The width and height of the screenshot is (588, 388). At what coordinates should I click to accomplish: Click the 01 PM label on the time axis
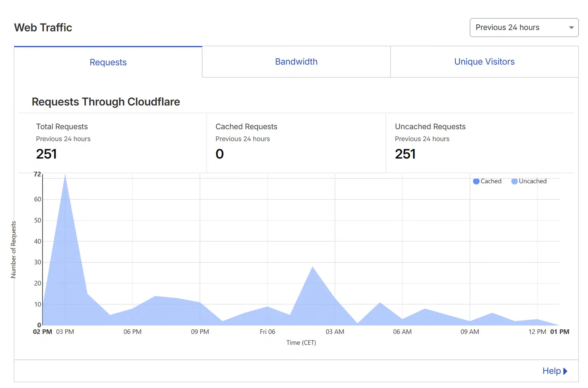pos(560,332)
